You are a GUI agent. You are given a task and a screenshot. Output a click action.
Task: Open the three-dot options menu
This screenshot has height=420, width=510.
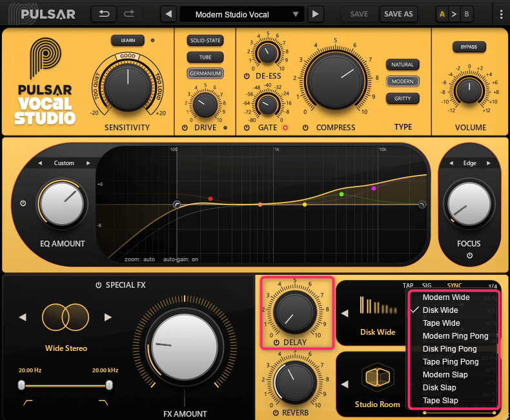[501, 14]
